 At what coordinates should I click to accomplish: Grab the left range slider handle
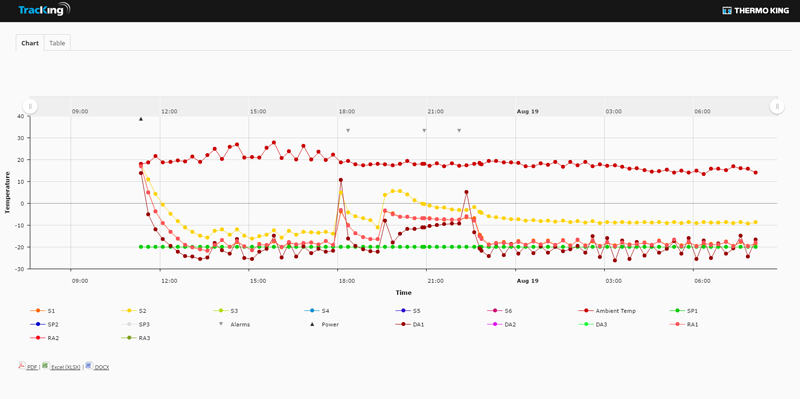(x=30, y=107)
